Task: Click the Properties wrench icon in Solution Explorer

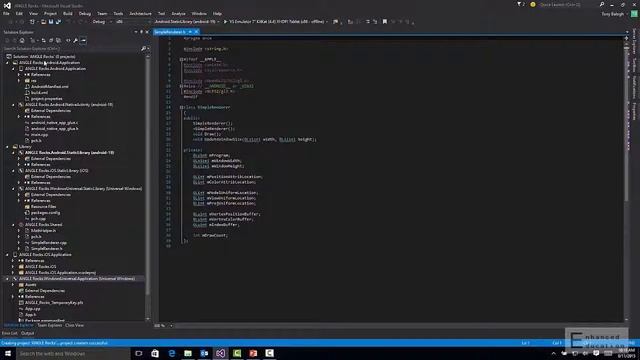Action: pos(76,40)
